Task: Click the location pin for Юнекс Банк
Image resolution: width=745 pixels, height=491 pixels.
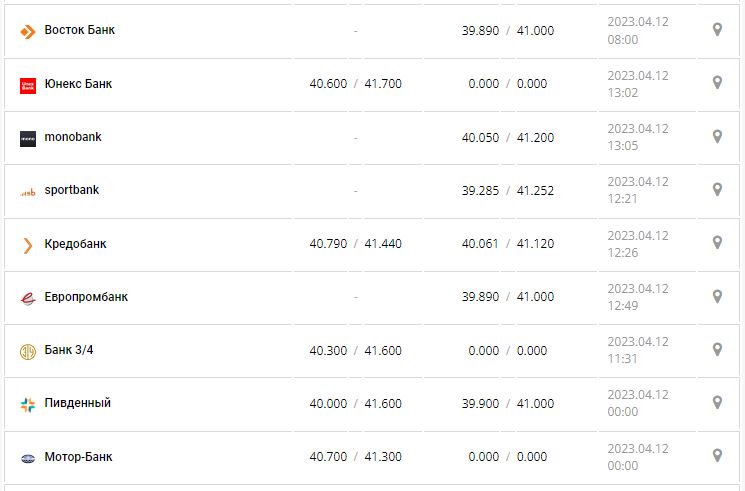Action: 717,83
